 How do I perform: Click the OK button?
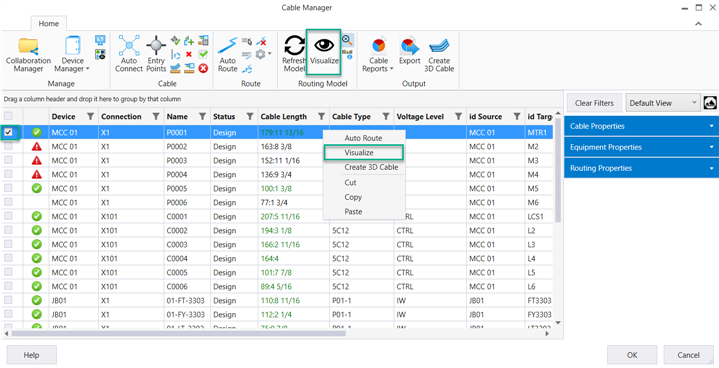click(632, 355)
